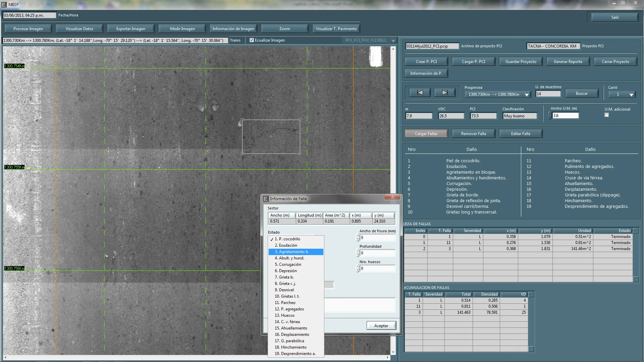The image size is (644, 362).
Task: Click the Información de Falla dialog icon
Action: tap(266, 199)
